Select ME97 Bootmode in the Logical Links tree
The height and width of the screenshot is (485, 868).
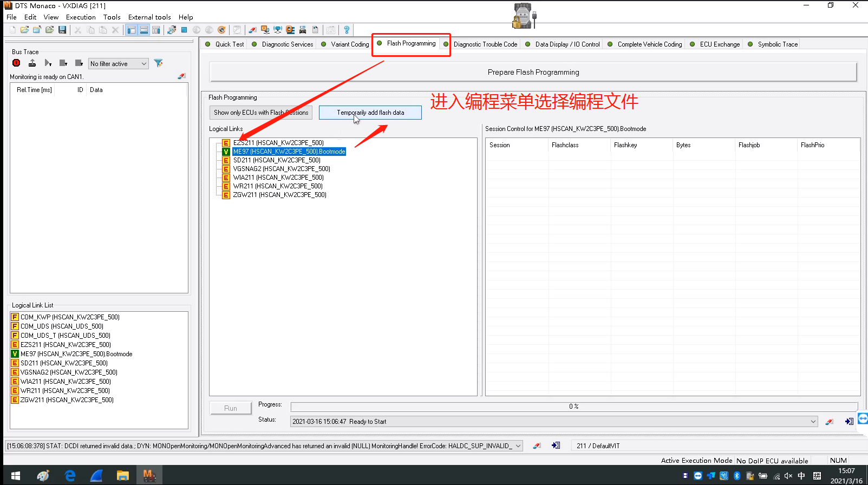point(289,152)
